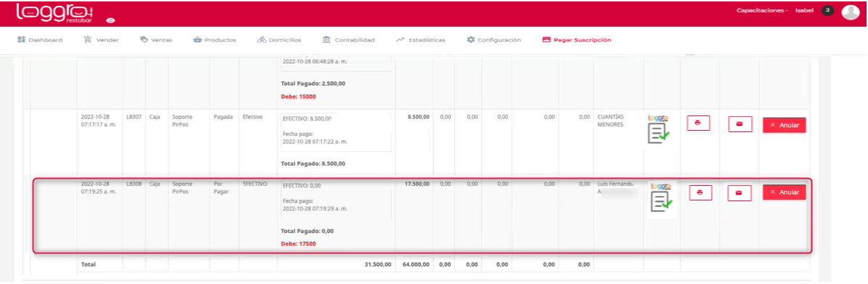Open the Vender menu
The height and width of the screenshot is (284, 868).
coord(101,40)
